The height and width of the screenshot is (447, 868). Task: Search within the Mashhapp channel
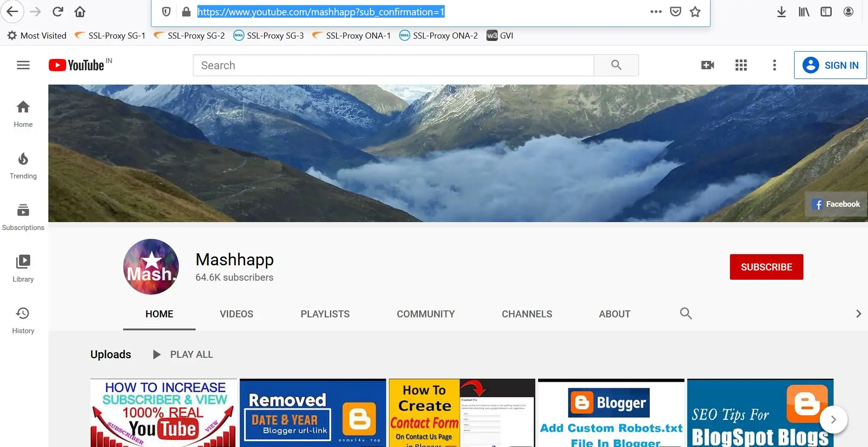pos(686,314)
